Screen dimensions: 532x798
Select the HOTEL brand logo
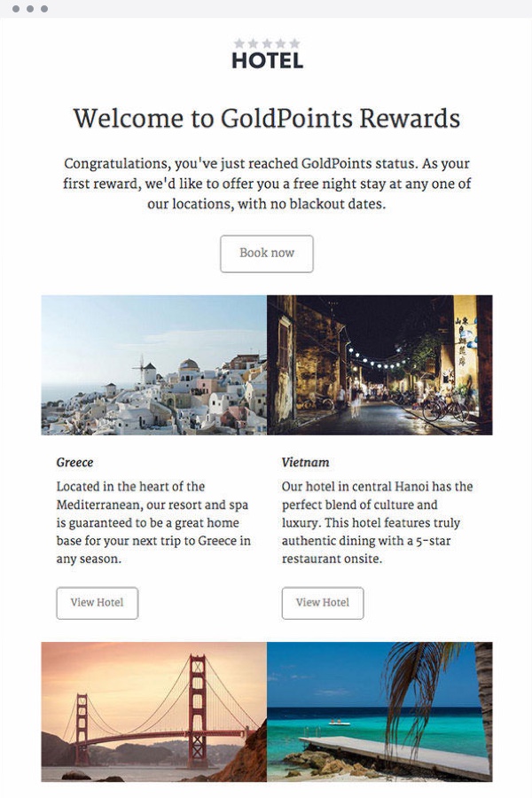click(267, 59)
